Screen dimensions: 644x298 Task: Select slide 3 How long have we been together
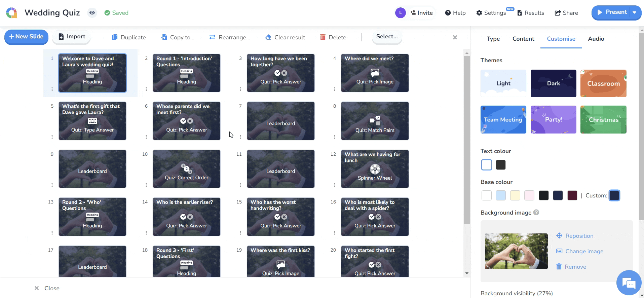(281, 73)
